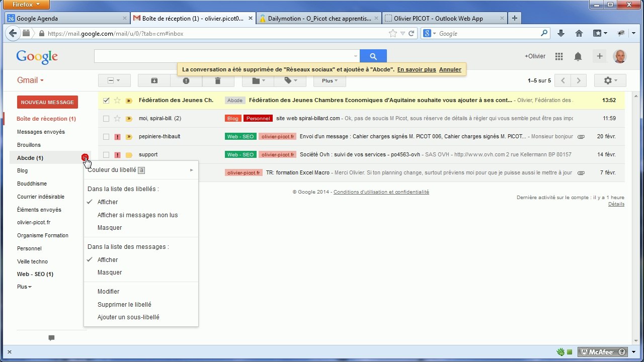Open the select-all checkbox dropdown
Image resolution: width=644 pixels, height=362 pixels.
(x=114, y=80)
